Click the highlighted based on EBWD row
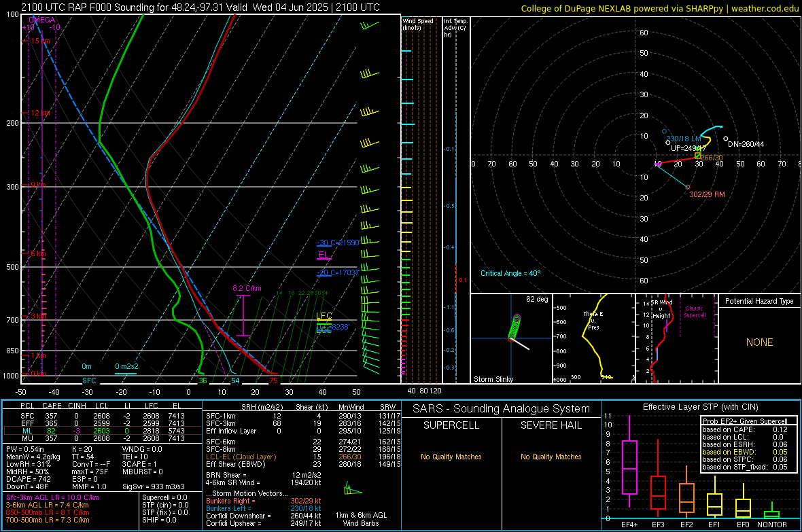Viewport: 802px width, 532px height. [745, 452]
